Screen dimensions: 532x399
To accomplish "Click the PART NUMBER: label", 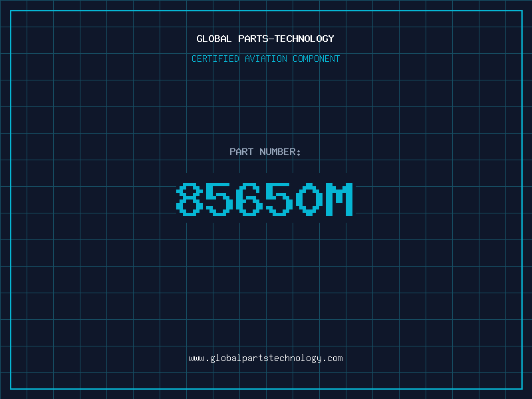I will [x=265, y=152].
